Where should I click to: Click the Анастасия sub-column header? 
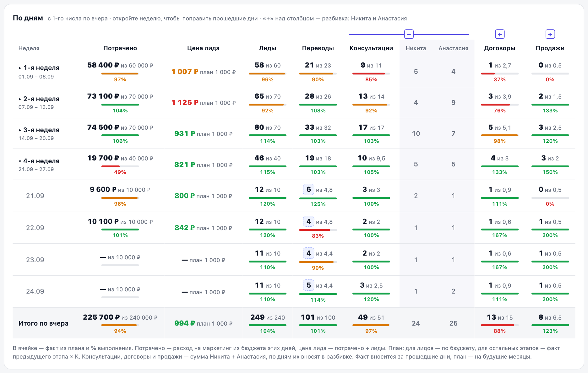coord(453,48)
